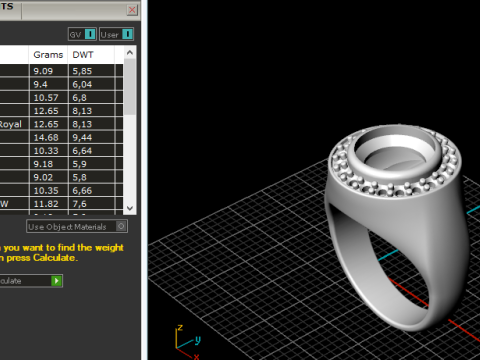Select the 9,44 DWT cell
Screen dimensions: 480x360
91,137
